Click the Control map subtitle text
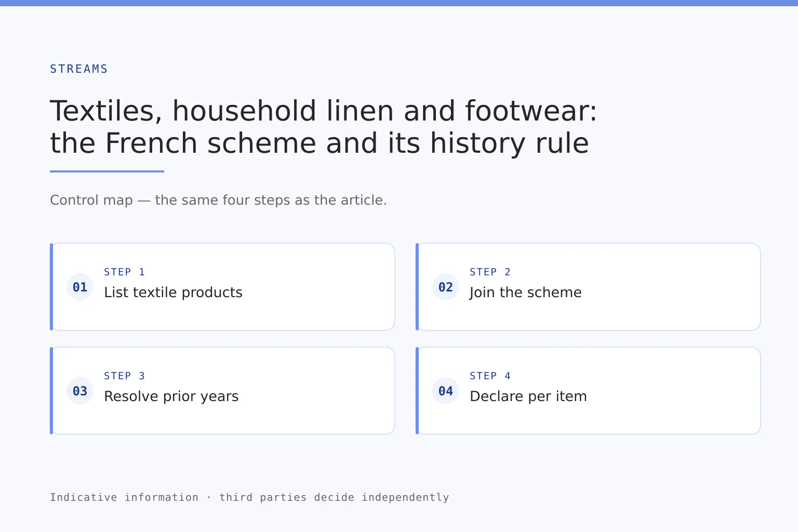The image size is (798, 532). (x=218, y=200)
